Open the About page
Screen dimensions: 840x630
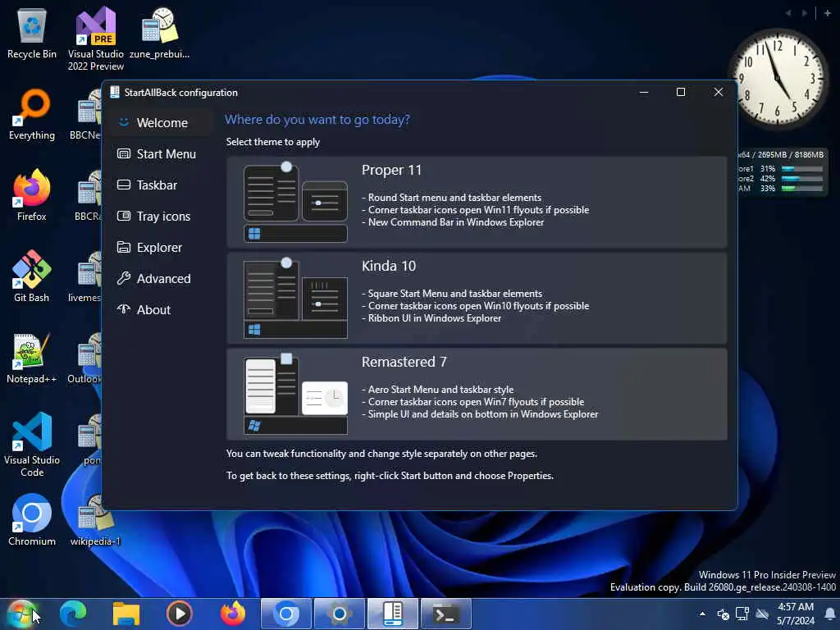coord(163,309)
